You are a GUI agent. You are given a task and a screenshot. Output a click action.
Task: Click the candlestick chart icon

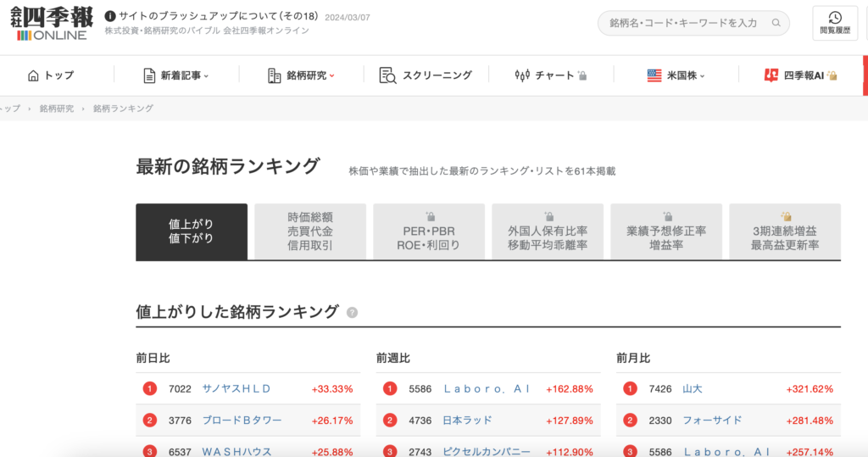522,75
